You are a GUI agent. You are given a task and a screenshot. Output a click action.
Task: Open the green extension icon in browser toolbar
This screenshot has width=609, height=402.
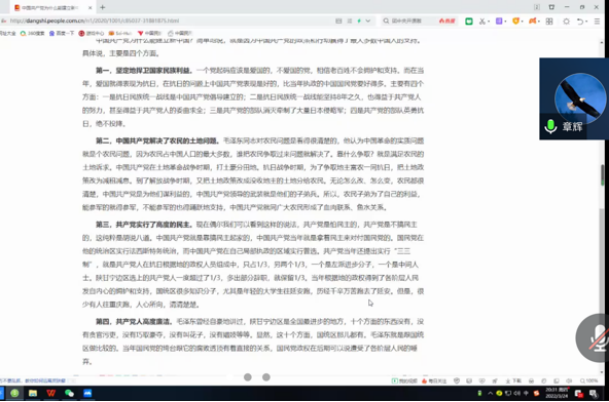tap(469, 21)
